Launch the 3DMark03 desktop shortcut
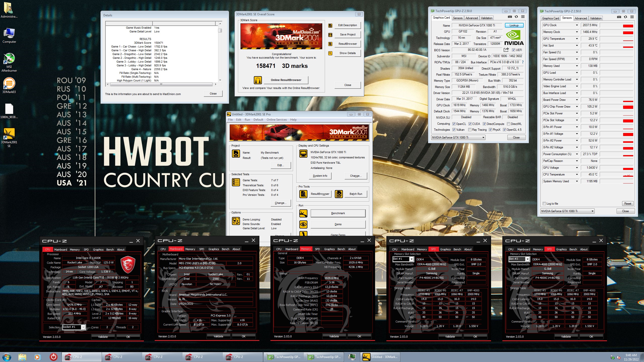This screenshot has width=644, height=362. point(9,85)
